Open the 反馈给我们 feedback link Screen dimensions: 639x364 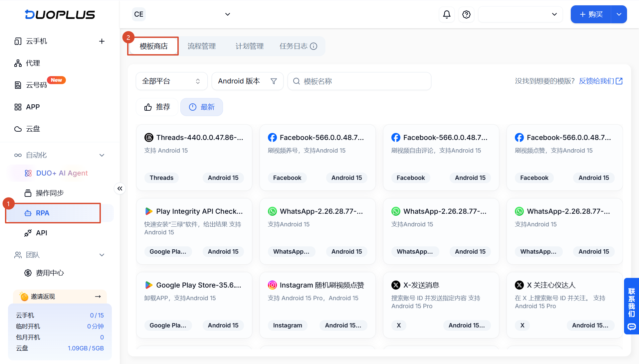pos(601,81)
